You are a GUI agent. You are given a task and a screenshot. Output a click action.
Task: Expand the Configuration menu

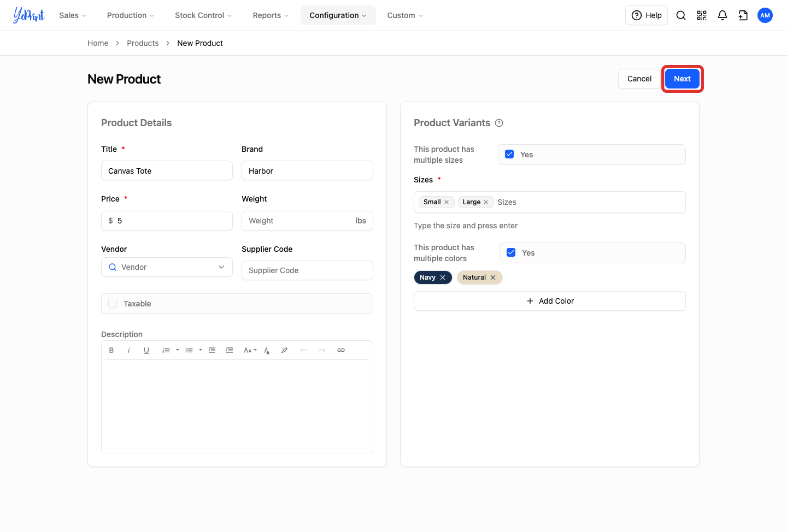click(x=338, y=15)
